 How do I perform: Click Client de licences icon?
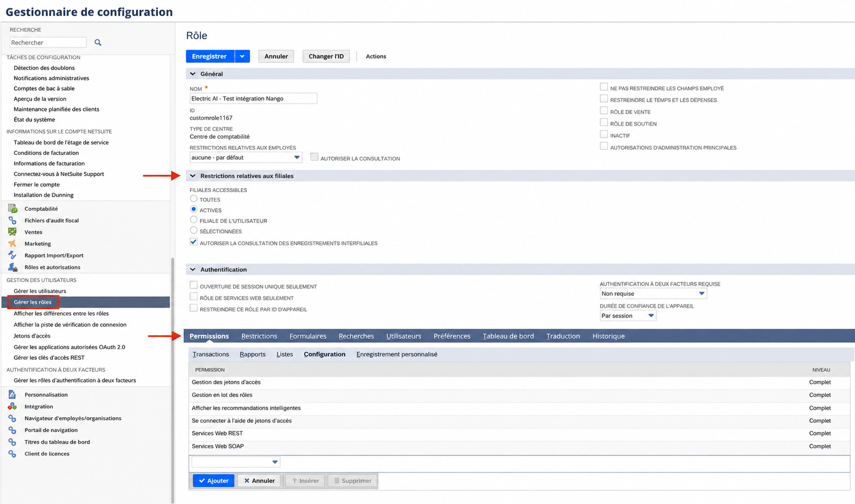coord(13,454)
